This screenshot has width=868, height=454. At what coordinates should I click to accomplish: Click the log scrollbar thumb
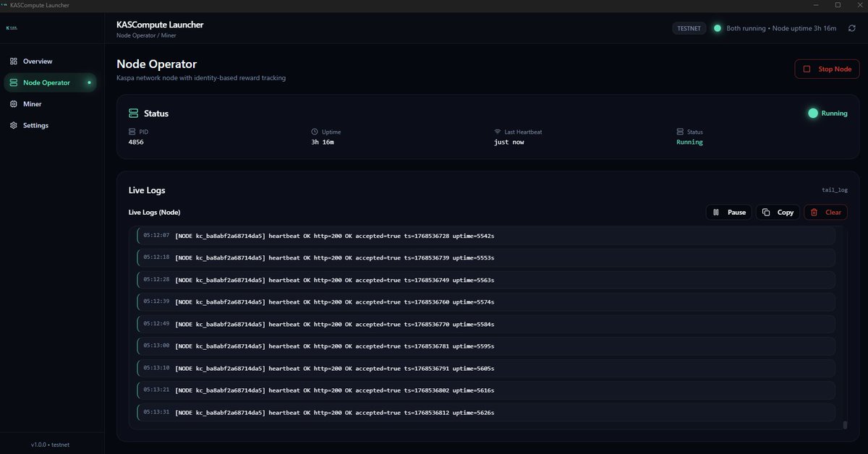(845, 425)
